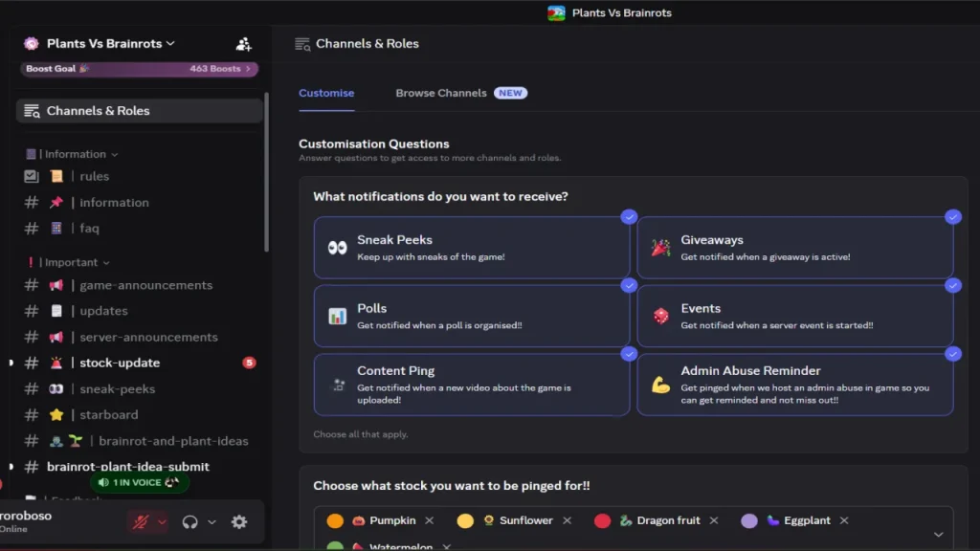Click the Admin Abuse flexed arm emoji

pyautogui.click(x=660, y=385)
